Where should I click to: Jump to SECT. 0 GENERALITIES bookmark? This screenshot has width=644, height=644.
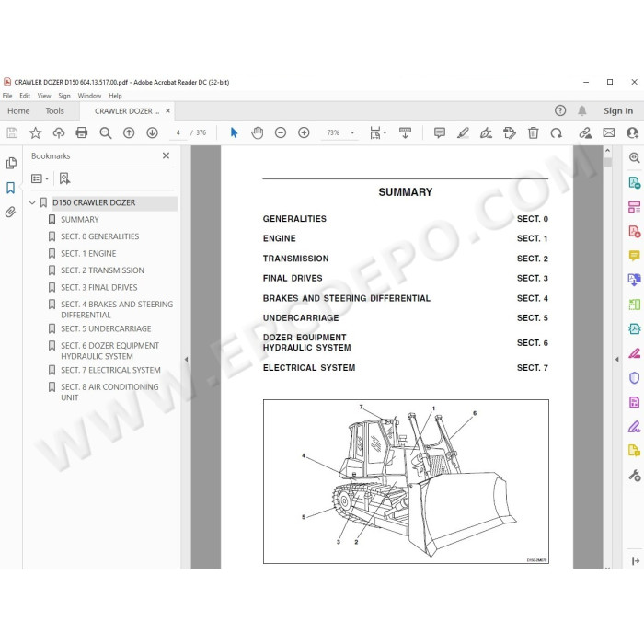coord(99,236)
